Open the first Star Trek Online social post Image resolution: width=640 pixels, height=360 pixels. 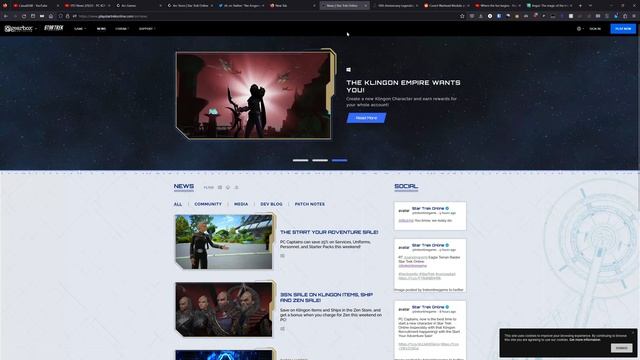(x=430, y=216)
